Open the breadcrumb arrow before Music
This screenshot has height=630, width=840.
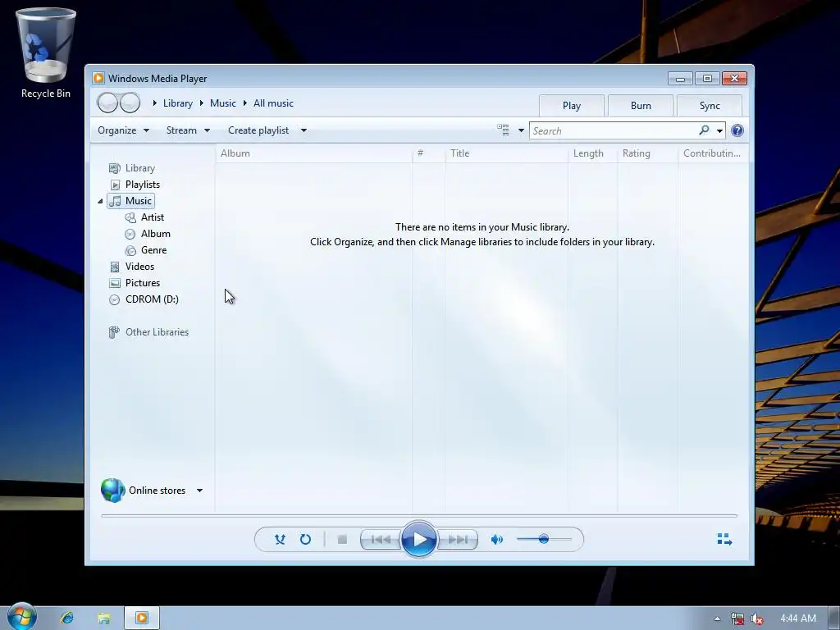pyautogui.click(x=202, y=103)
